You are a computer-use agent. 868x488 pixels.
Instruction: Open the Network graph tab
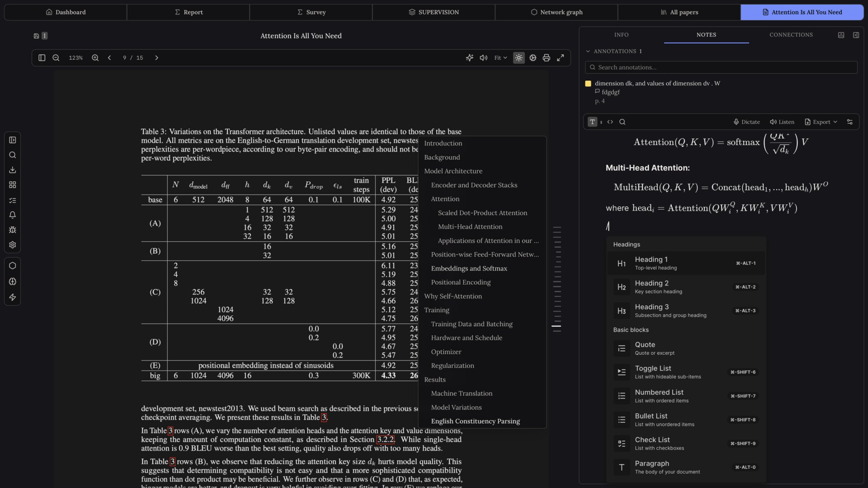point(557,12)
